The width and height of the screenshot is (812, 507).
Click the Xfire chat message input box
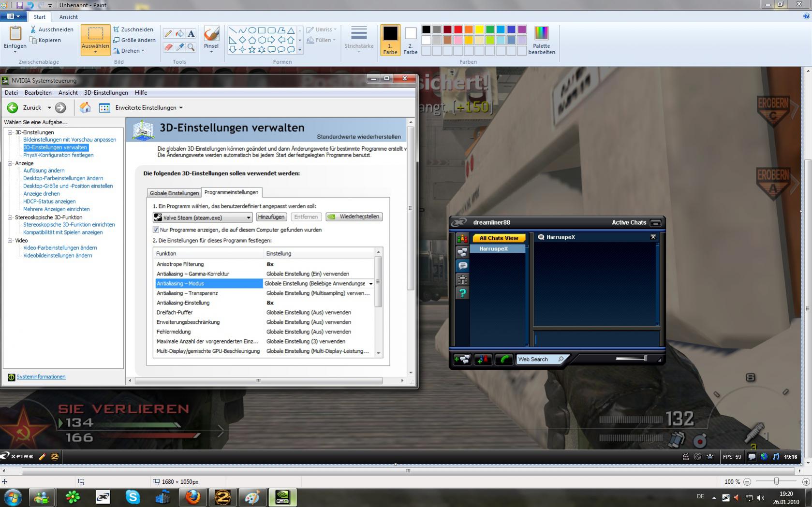[x=596, y=339]
